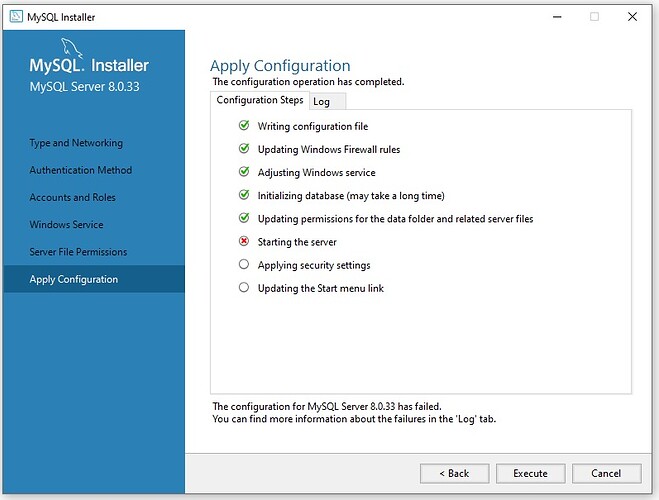Image resolution: width=659 pixels, height=500 pixels.
Task: Click the MySQL Installer title bar icon
Action: [x=16, y=17]
